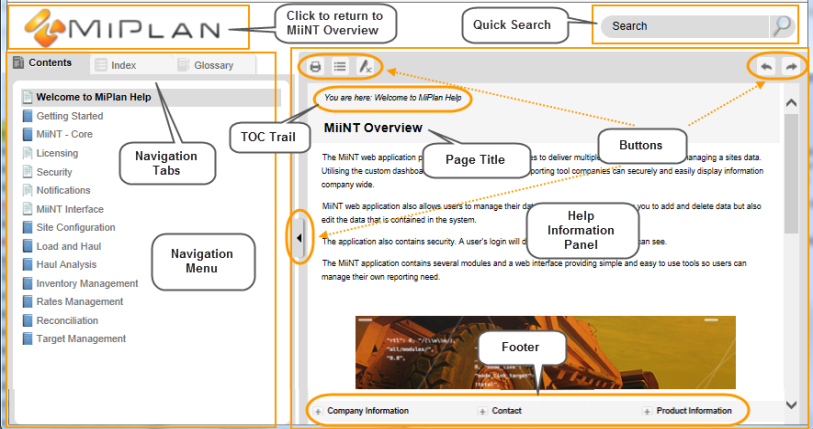
Task: Click the book icon beside Inventory Management
Action: pyautogui.click(x=27, y=283)
